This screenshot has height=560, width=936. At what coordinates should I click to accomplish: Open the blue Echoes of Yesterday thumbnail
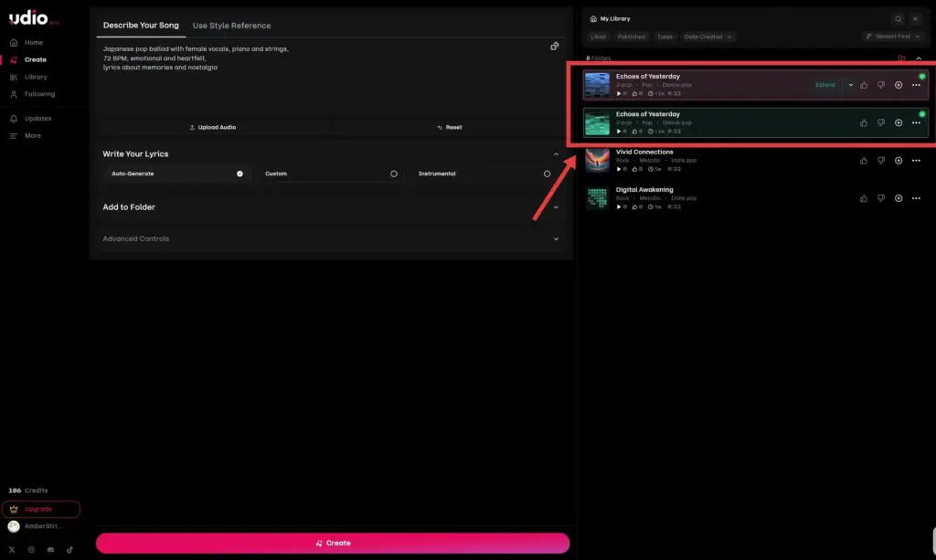(597, 85)
